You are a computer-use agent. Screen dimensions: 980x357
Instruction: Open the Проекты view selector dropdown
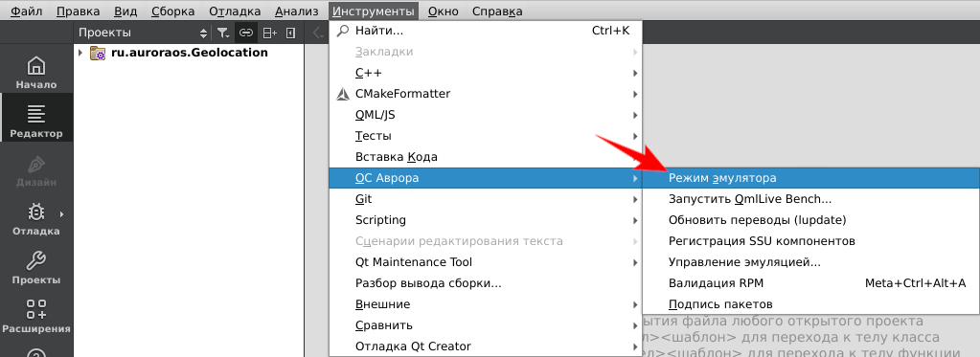pos(144,33)
